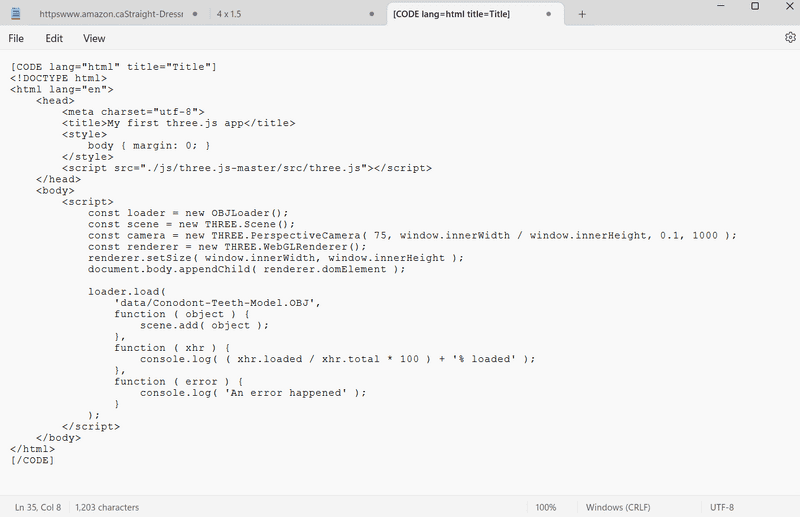Click the 'const renderer = new THREE.WebGLRenderer();' line
The image size is (800, 517).
point(227,247)
